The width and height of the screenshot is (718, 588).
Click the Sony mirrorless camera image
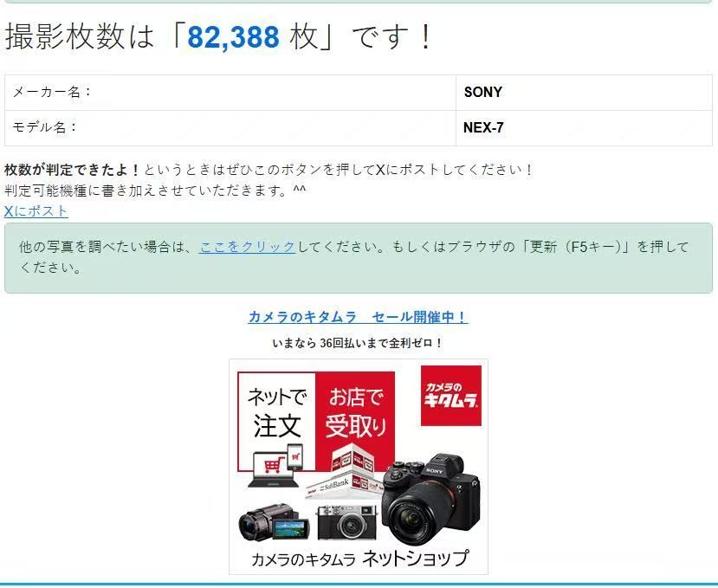pos(430,499)
